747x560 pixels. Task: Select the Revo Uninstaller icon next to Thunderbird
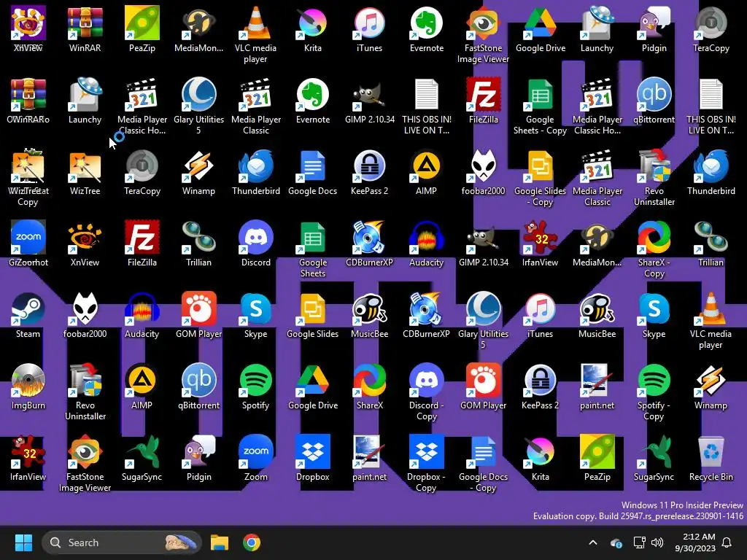tap(654, 178)
